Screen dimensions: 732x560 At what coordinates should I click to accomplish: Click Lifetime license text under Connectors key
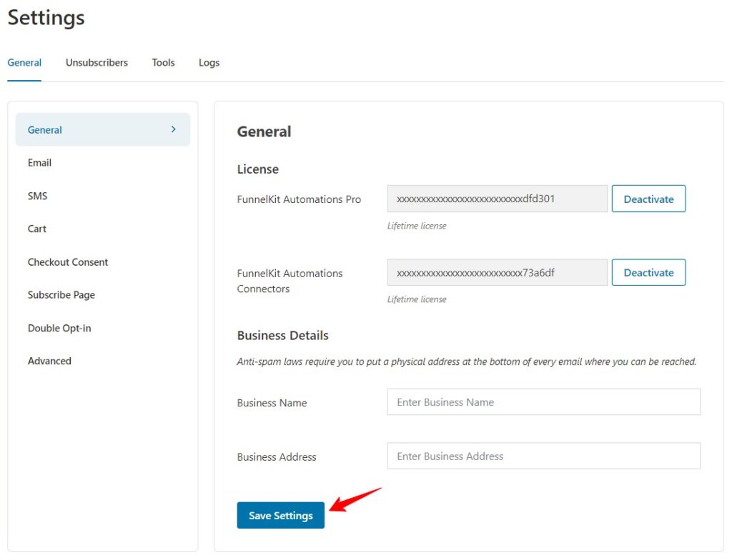[417, 299]
